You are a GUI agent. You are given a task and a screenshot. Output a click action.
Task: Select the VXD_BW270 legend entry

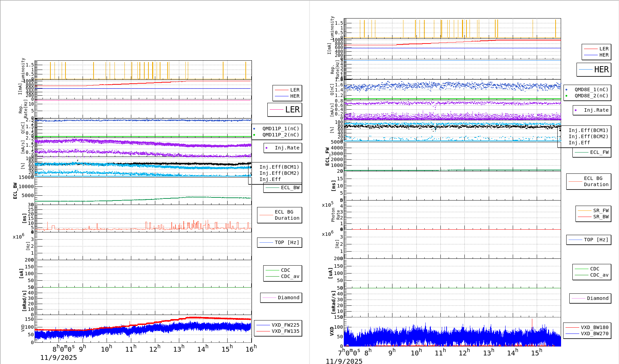click(x=594, y=333)
